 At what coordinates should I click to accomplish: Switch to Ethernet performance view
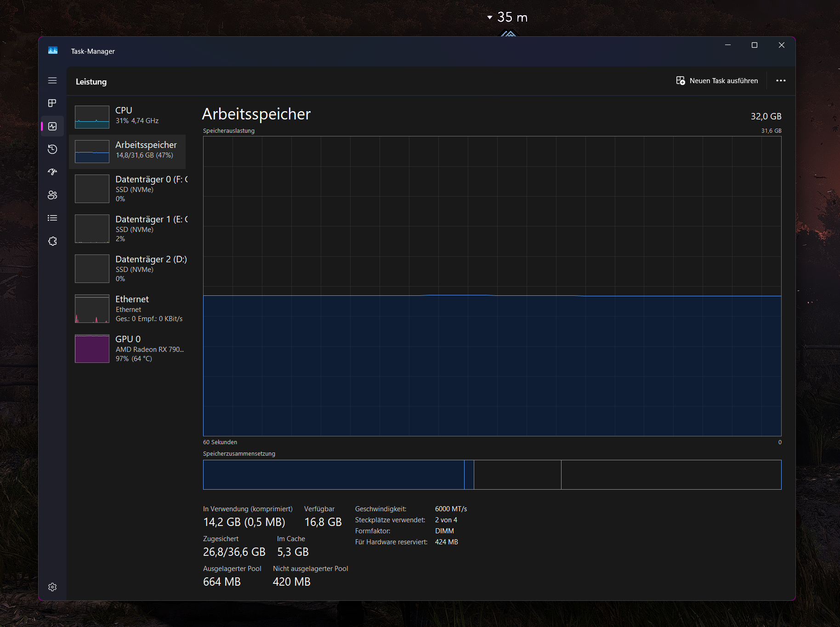(x=129, y=308)
